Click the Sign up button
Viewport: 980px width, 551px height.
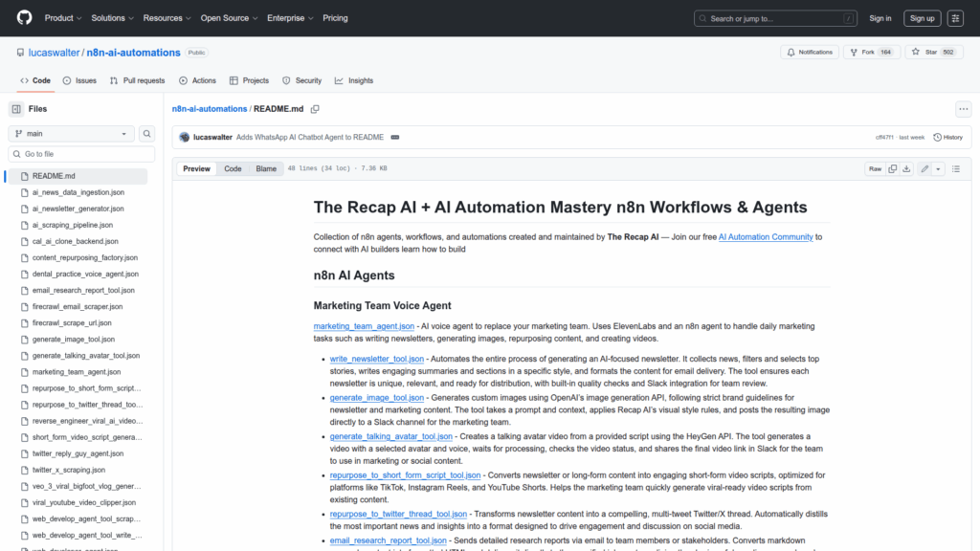click(923, 18)
